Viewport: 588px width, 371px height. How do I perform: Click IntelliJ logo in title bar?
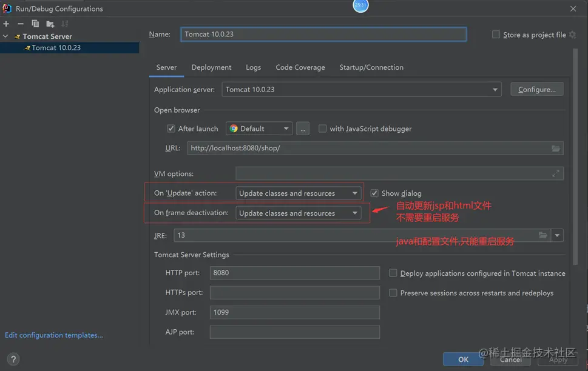(x=7, y=8)
